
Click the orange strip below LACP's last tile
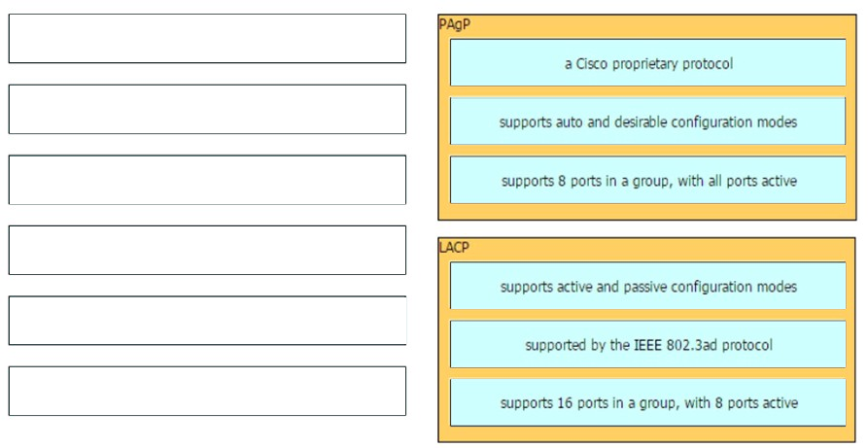647,433
